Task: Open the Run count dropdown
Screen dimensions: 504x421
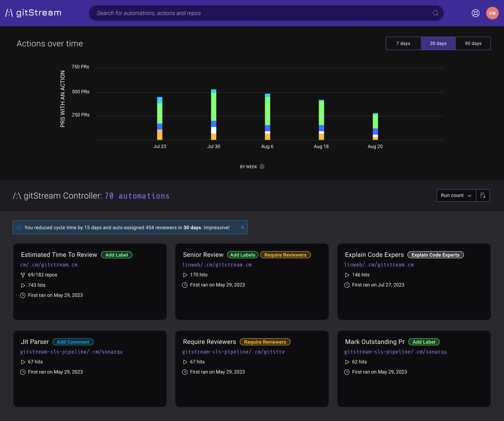Action: pyautogui.click(x=456, y=195)
